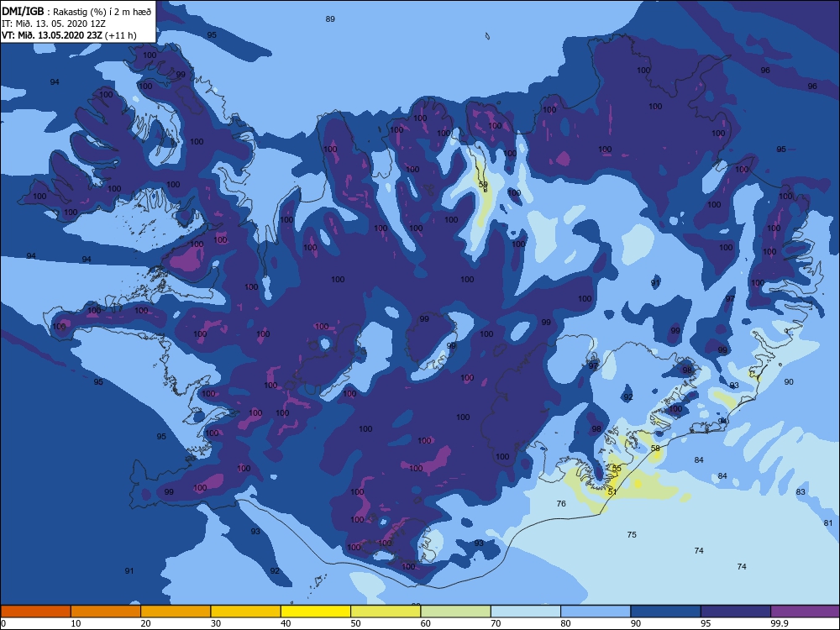Select the '58' humidity value
The width and height of the screenshot is (840, 630).
coord(655,449)
